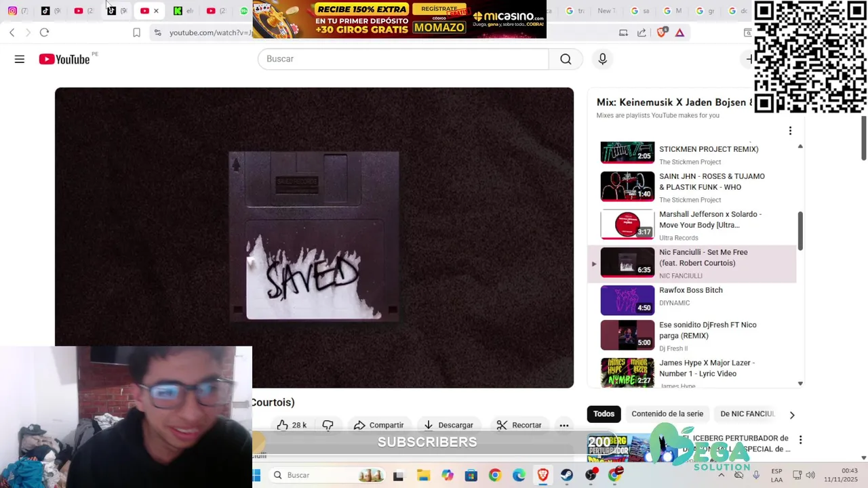Go back in the browser history
Image resolution: width=868 pixels, height=488 pixels.
coord(12,33)
